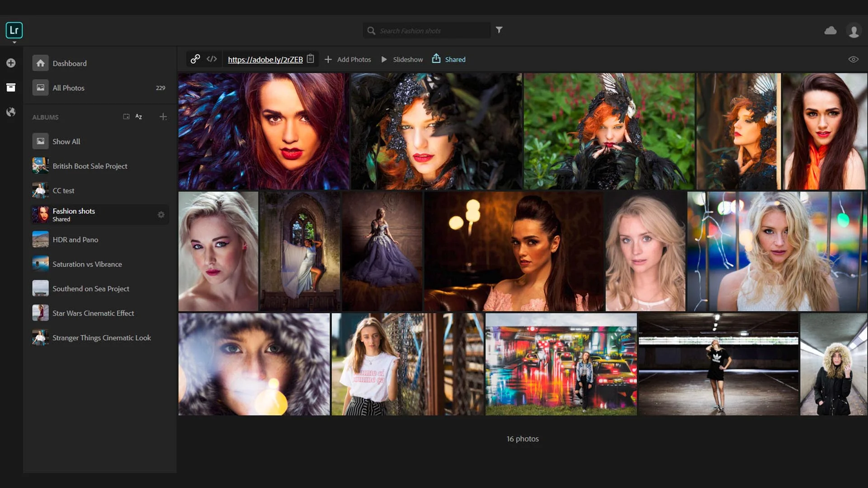Open cloud sync status icon
The width and height of the screenshot is (868, 488).
(x=830, y=31)
